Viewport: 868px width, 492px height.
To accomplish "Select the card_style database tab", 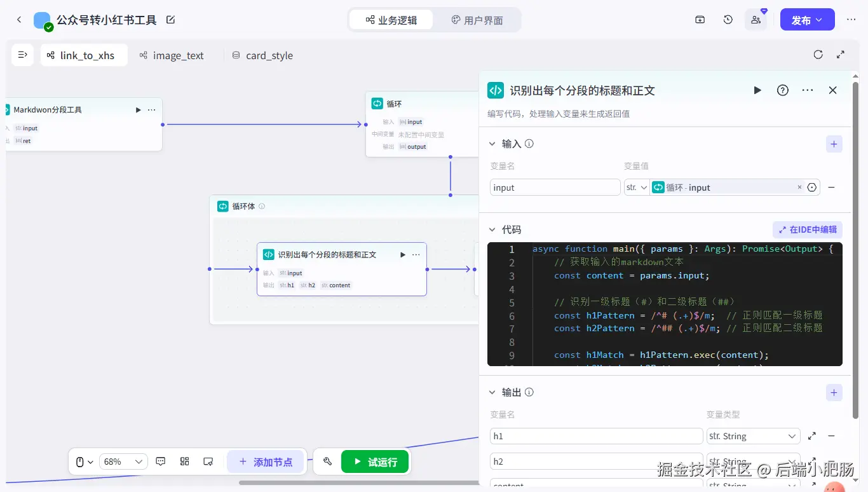I will click(262, 55).
